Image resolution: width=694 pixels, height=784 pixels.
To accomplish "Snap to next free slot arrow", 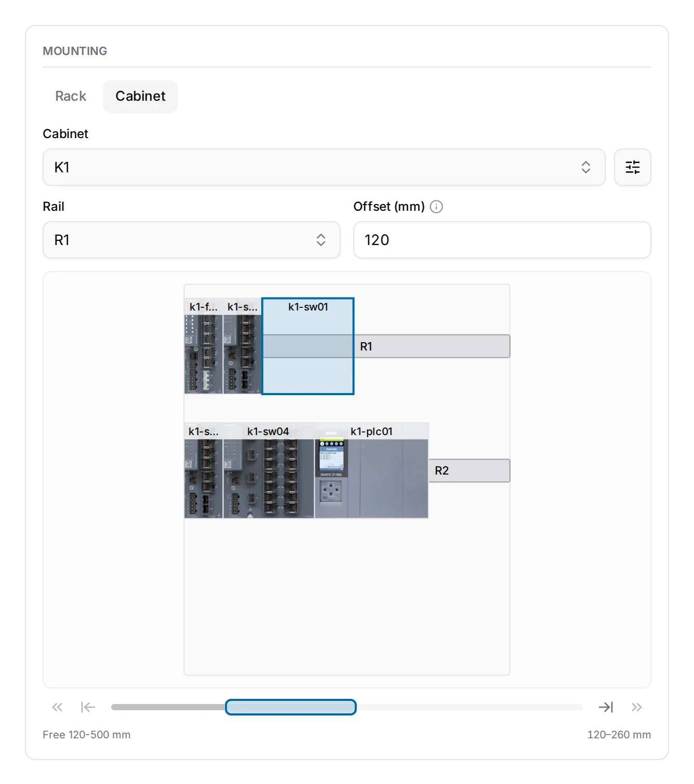I will click(606, 707).
